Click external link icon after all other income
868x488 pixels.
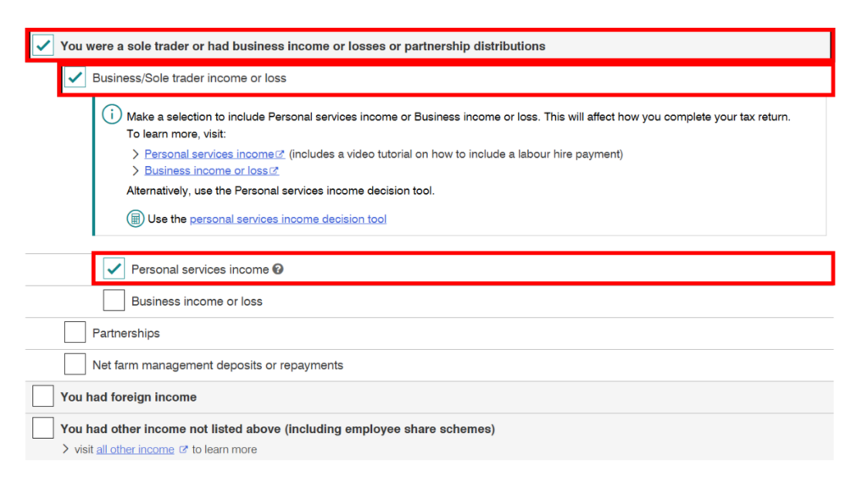tap(183, 449)
